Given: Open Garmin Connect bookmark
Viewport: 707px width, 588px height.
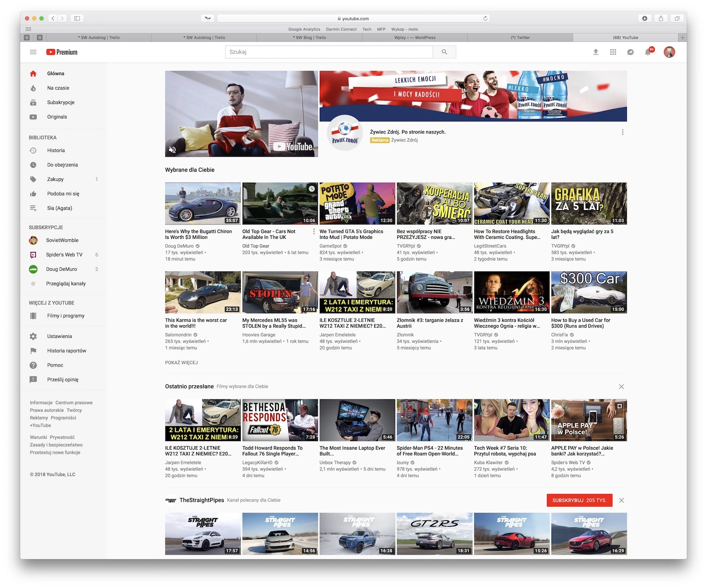Looking at the screenshot, I should (341, 29).
